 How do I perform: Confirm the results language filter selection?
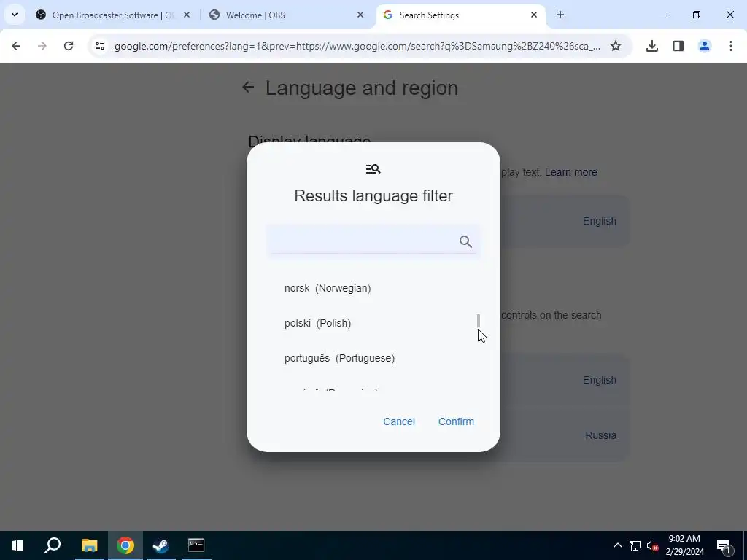[456, 421]
